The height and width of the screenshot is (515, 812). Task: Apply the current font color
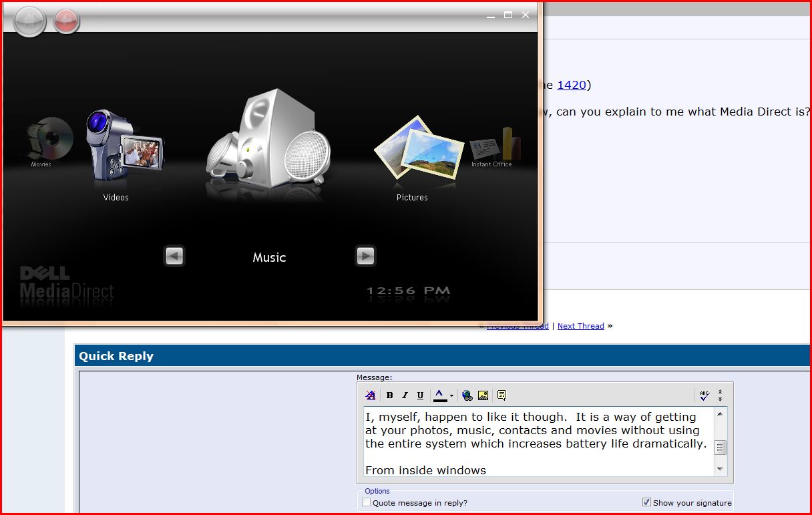440,395
